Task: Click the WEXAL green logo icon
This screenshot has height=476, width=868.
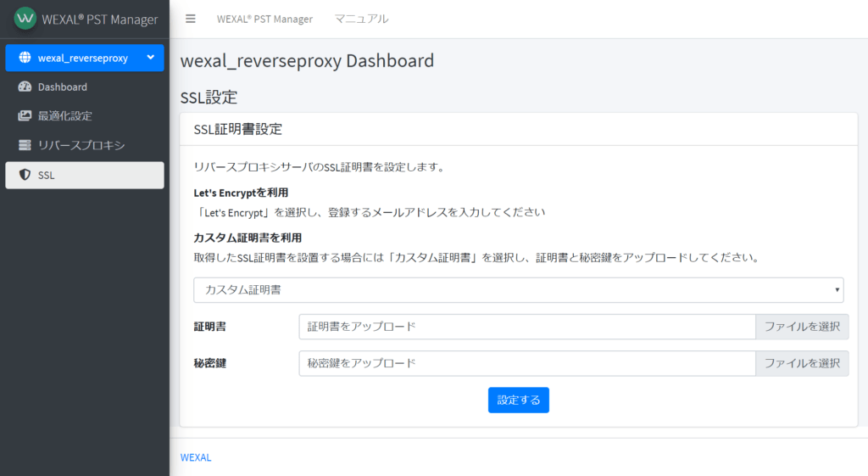Action: pos(25,19)
